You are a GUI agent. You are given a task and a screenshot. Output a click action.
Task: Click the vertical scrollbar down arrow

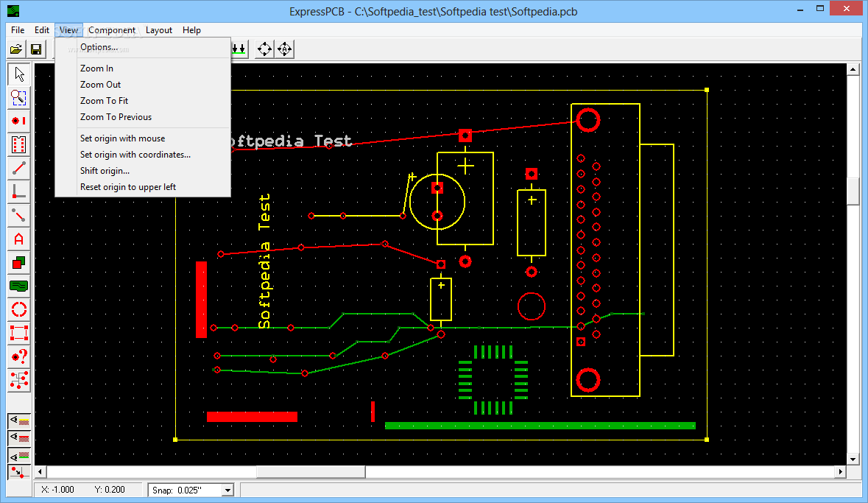click(x=853, y=460)
